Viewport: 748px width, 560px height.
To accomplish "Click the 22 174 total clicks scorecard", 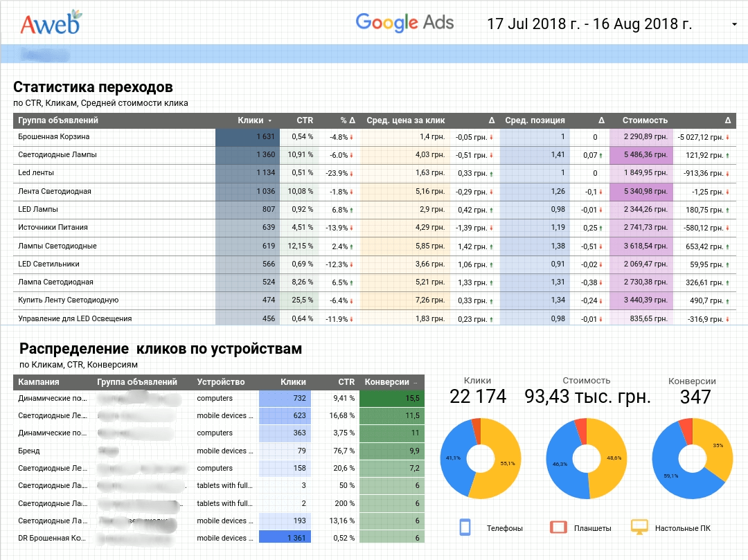I will (478, 397).
